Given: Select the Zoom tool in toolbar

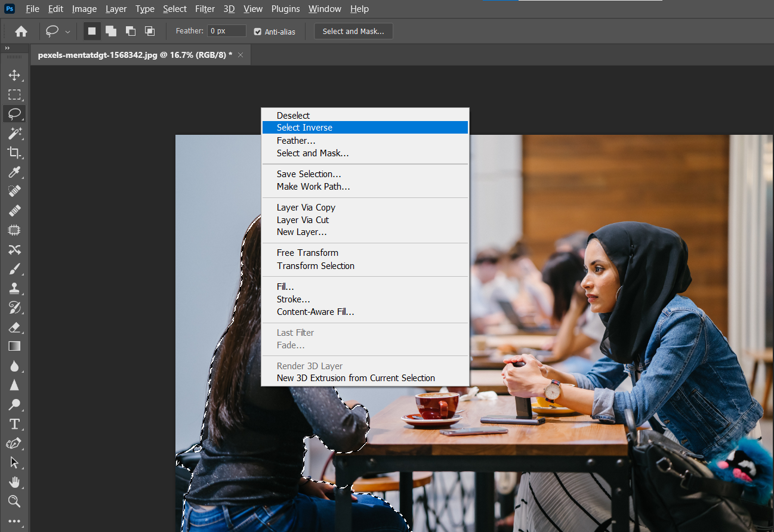Looking at the screenshot, I should point(14,501).
